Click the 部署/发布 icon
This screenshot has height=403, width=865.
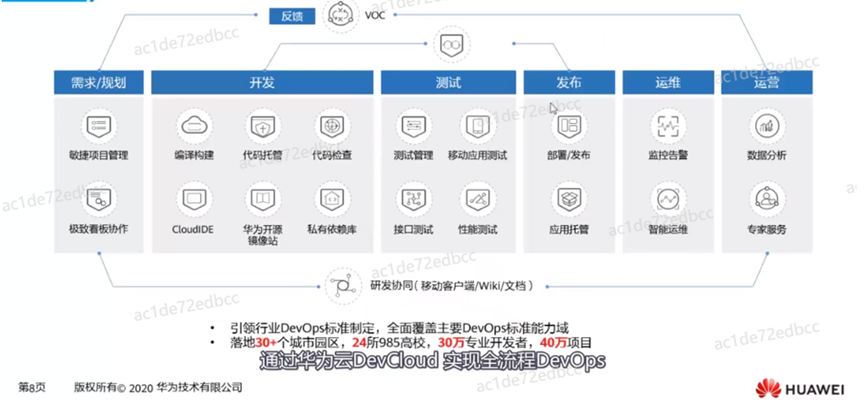click(x=569, y=126)
